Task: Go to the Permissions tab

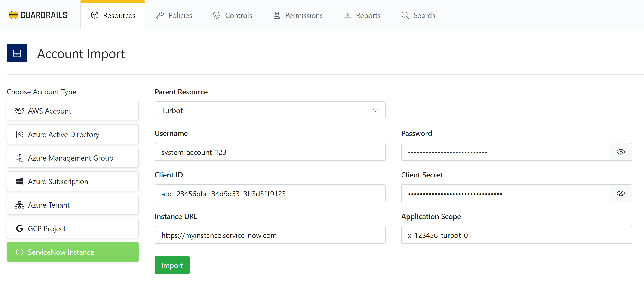Action: [x=298, y=15]
